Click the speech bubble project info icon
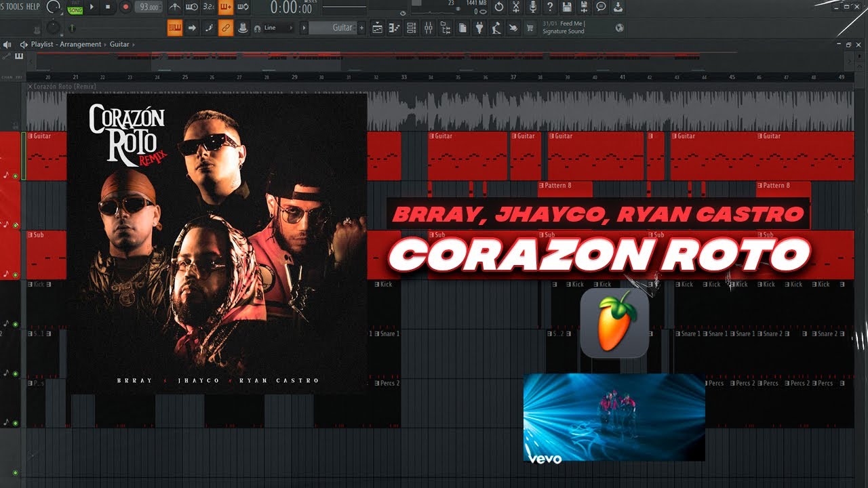 [x=601, y=7]
